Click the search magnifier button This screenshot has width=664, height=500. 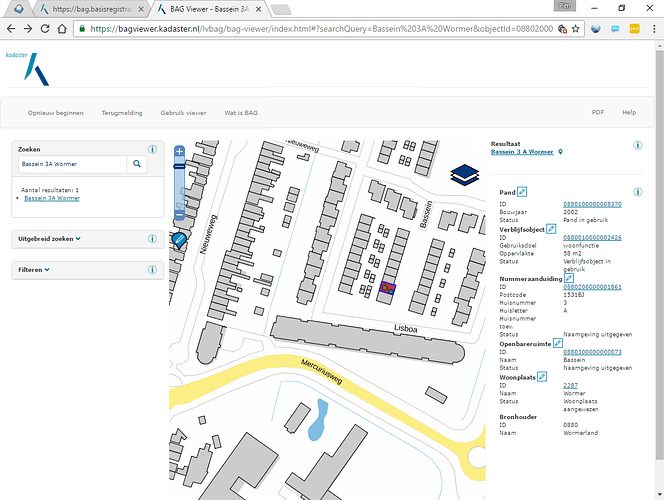tap(137, 163)
